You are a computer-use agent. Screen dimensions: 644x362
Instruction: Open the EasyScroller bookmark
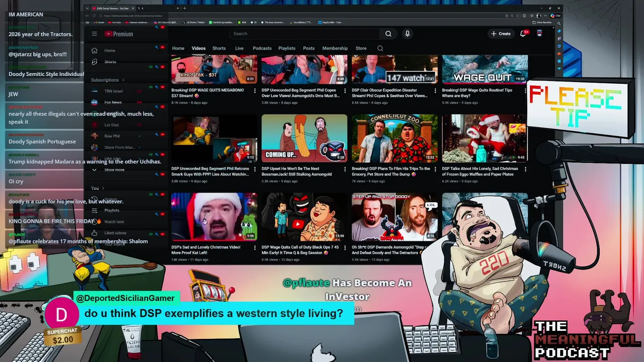pyautogui.click(x=330, y=22)
